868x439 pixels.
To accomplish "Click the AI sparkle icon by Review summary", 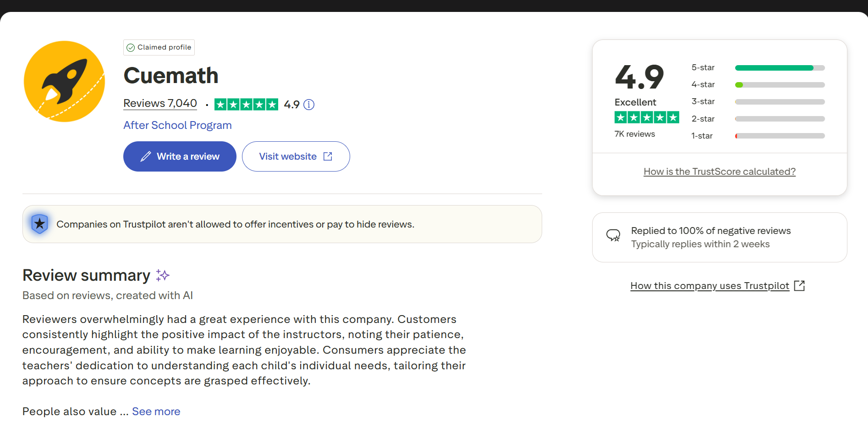I will 163,275.
